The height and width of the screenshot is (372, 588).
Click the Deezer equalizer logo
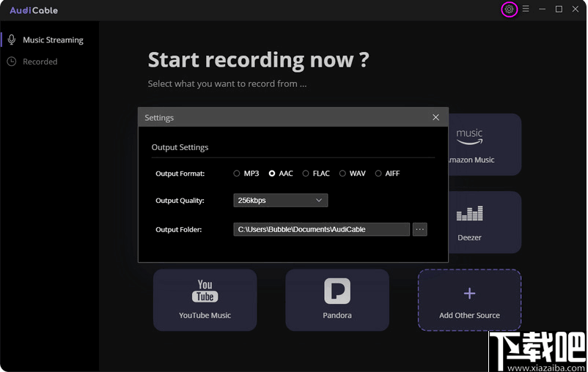click(x=469, y=213)
